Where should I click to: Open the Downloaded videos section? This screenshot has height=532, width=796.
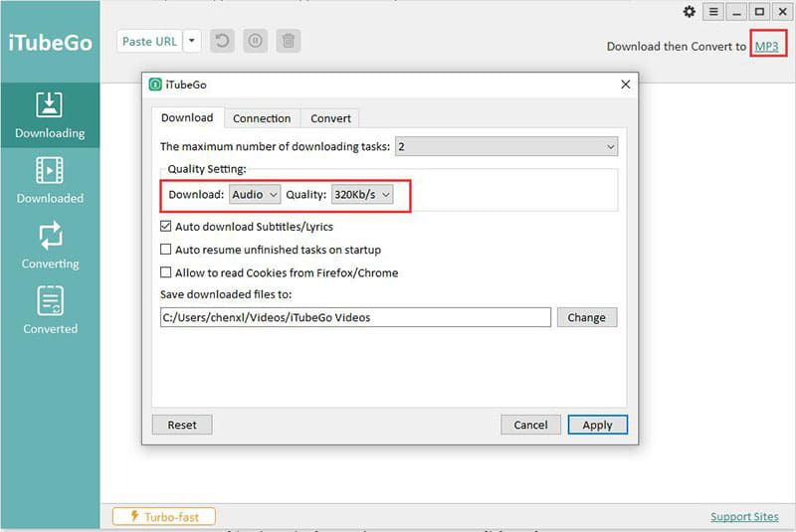[50, 181]
